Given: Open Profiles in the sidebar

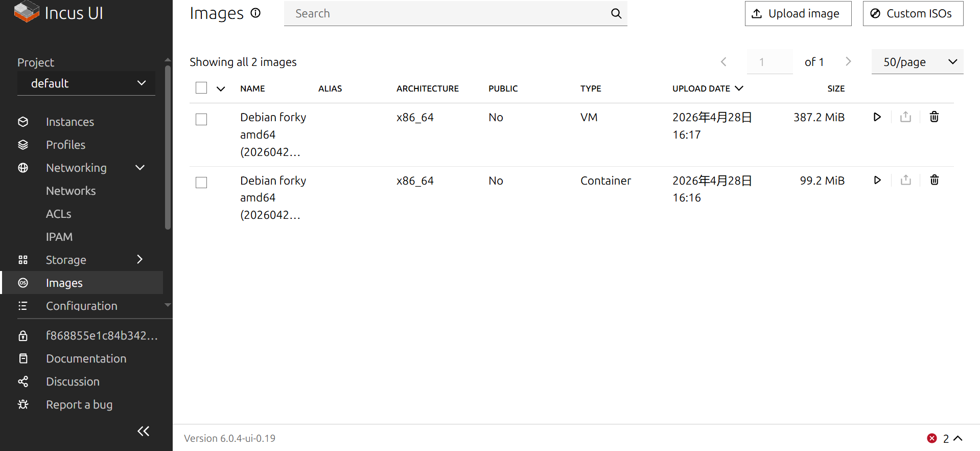Looking at the screenshot, I should click(65, 145).
